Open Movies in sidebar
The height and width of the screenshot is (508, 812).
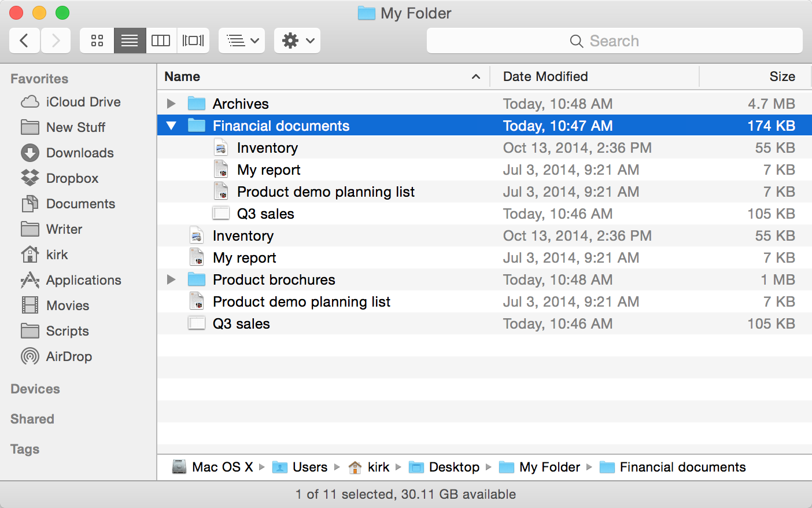55,305
